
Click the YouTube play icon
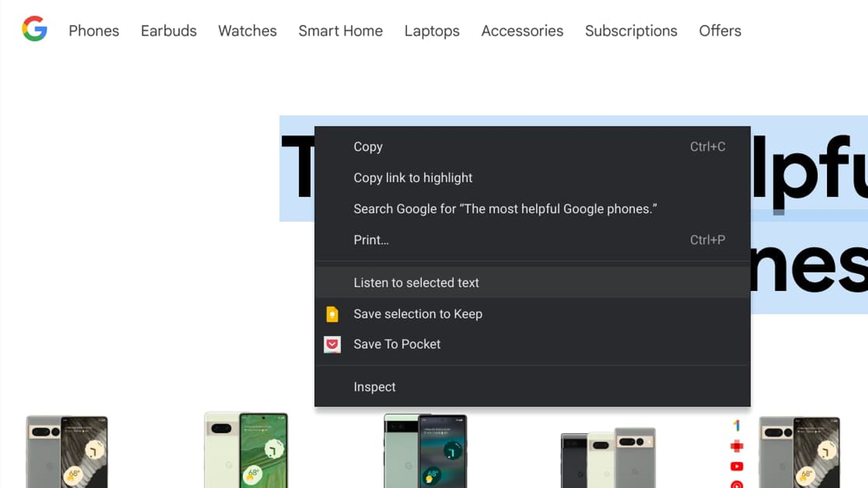pos(736,466)
